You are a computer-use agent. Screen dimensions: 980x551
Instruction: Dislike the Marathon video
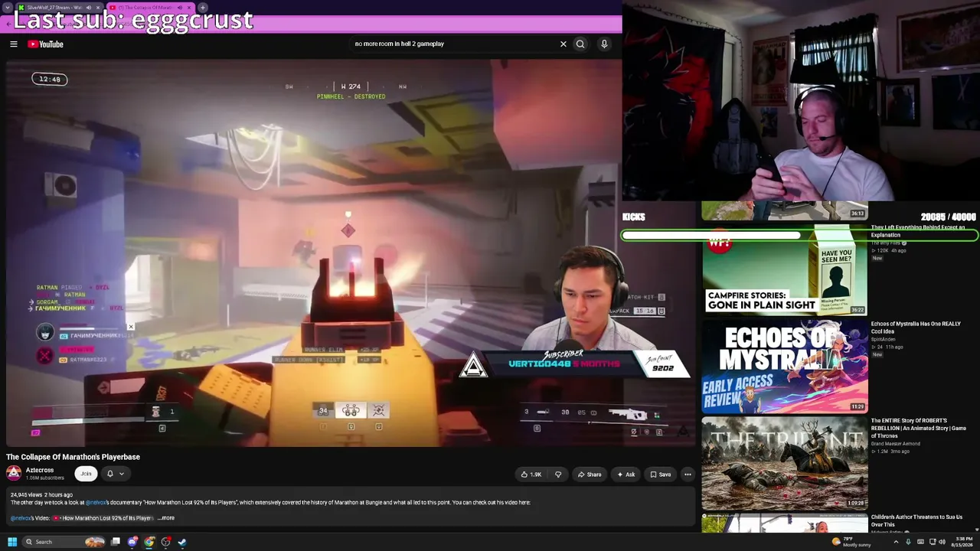tap(558, 474)
